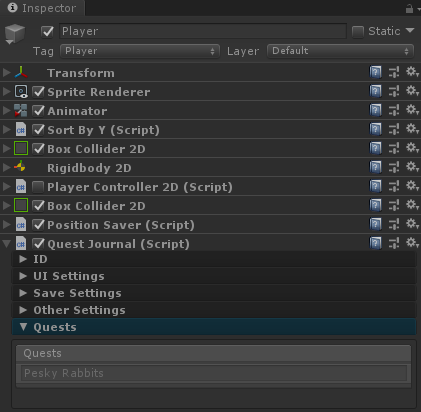
Task: Click the Inspector lock icon
Action: [x=409, y=9]
